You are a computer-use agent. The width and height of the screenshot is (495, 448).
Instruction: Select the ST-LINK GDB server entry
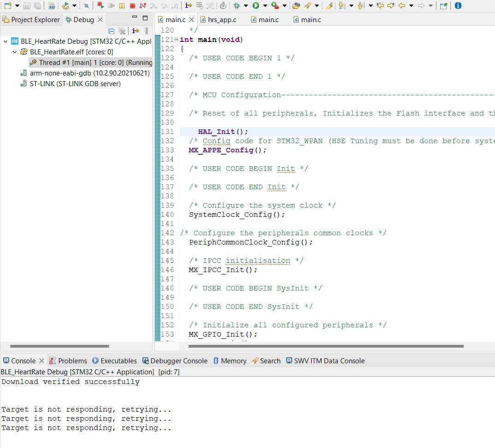click(75, 83)
